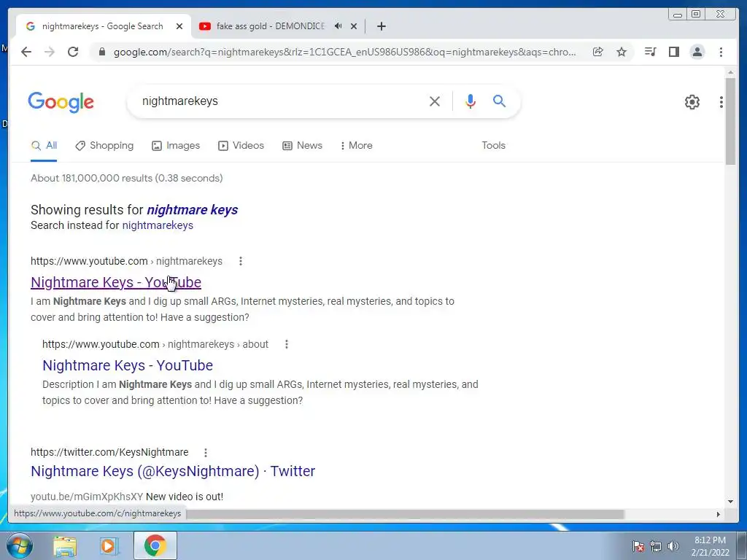The height and width of the screenshot is (560, 747).
Task: Click the horizontal scrollbar right arrow
Action: 719,514
